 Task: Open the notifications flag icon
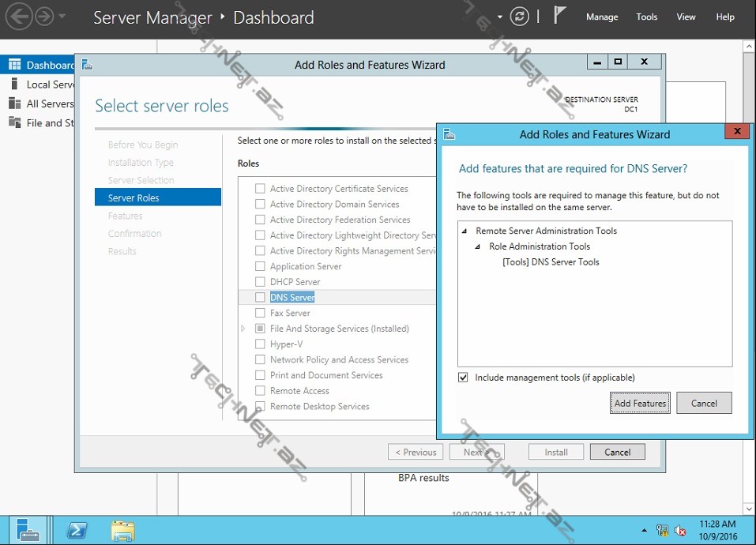560,16
